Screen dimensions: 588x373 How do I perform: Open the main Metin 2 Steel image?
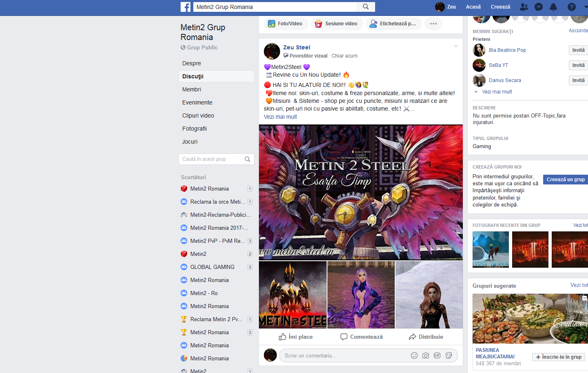[361, 192]
